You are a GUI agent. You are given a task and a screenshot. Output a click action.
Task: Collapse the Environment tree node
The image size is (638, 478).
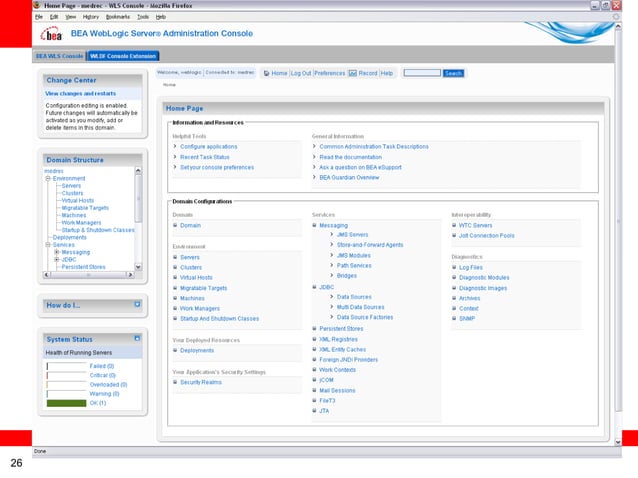(x=47, y=178)
